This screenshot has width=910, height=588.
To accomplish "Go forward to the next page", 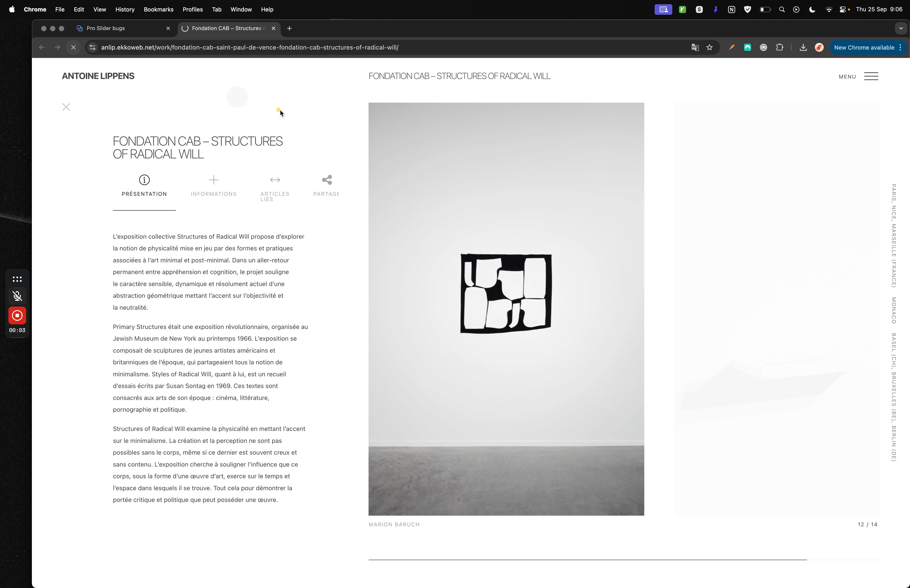I will coord(57,47).
